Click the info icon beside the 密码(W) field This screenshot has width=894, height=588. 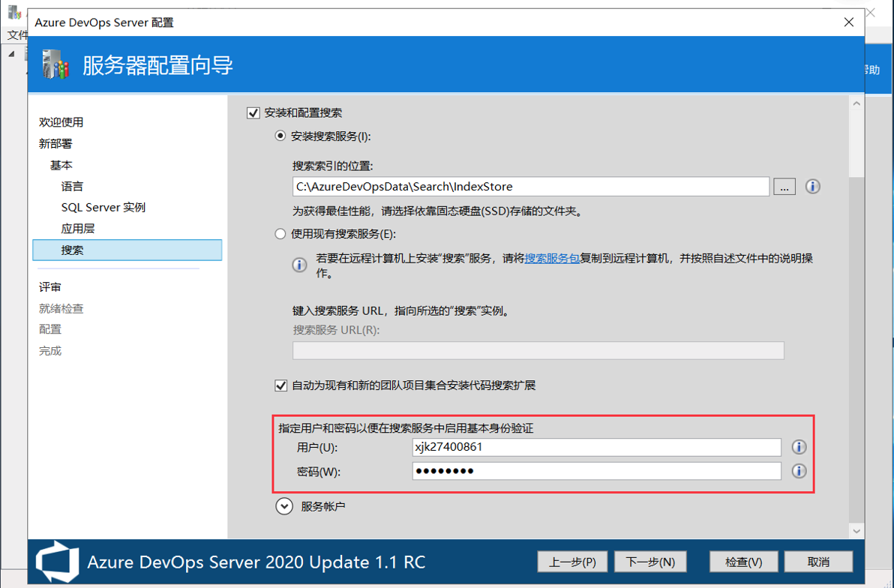click(x=799, y=471)
